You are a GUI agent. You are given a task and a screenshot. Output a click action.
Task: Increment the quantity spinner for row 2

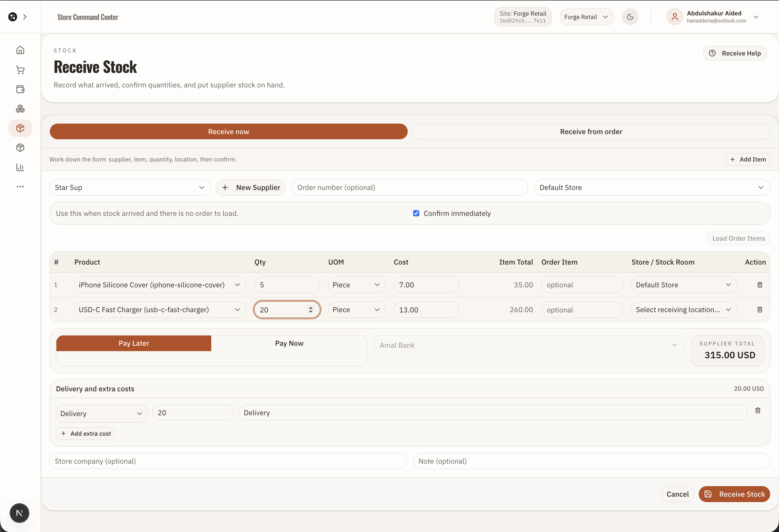point(311,307)
